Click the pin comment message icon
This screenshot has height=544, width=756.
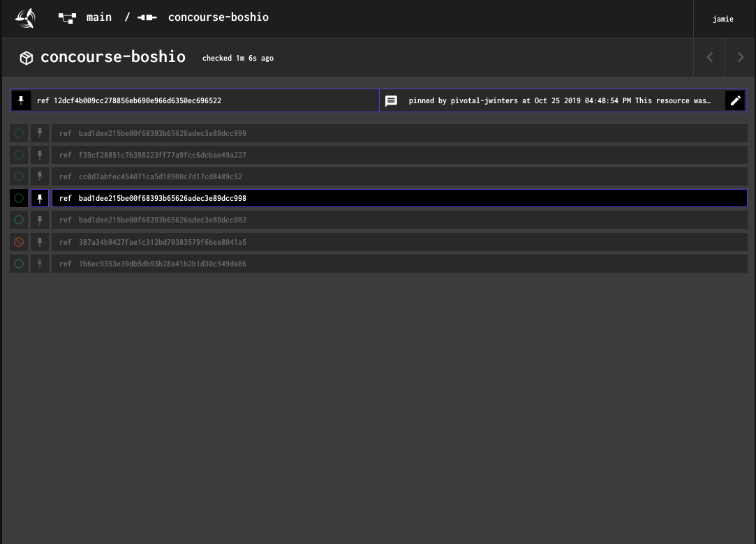tap(391, 100)
